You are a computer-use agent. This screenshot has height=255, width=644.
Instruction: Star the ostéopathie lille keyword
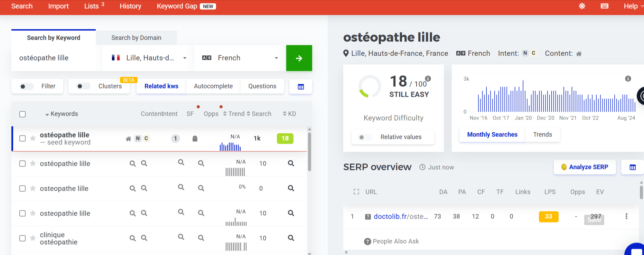point(33,163)
